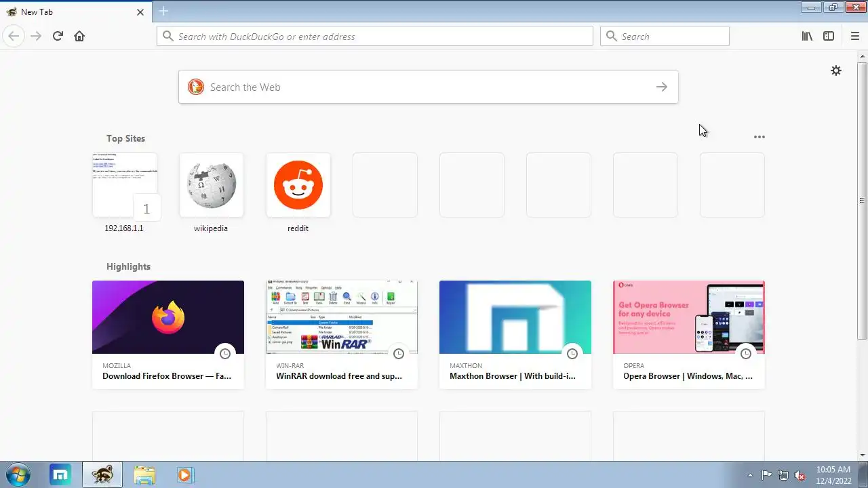Click the raccoon browser taskbar icon

[102, 475]
